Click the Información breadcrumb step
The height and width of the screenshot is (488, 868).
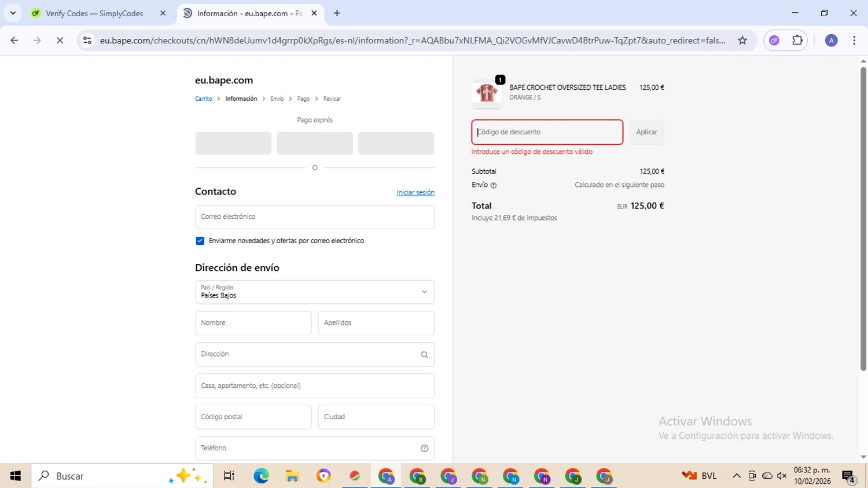tap(241, 99)
